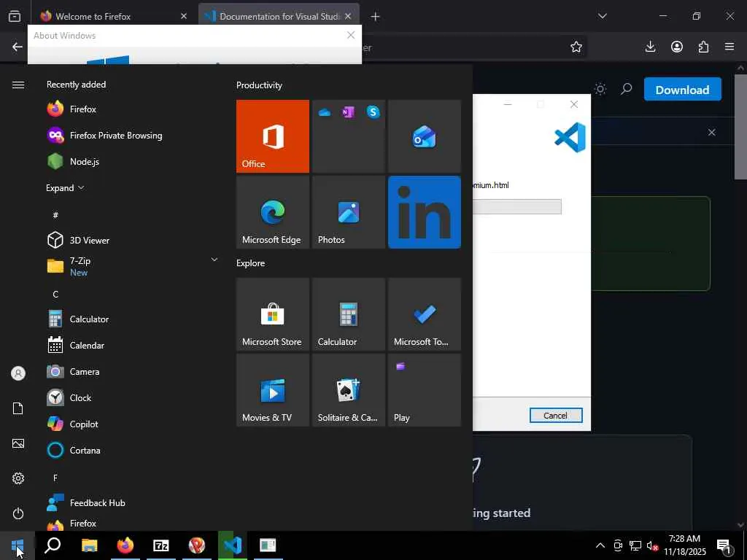Viewport: 747px width, 560px height.
Task: Open 7-Zip from the taskbar
Action: [x=161, y=545]
